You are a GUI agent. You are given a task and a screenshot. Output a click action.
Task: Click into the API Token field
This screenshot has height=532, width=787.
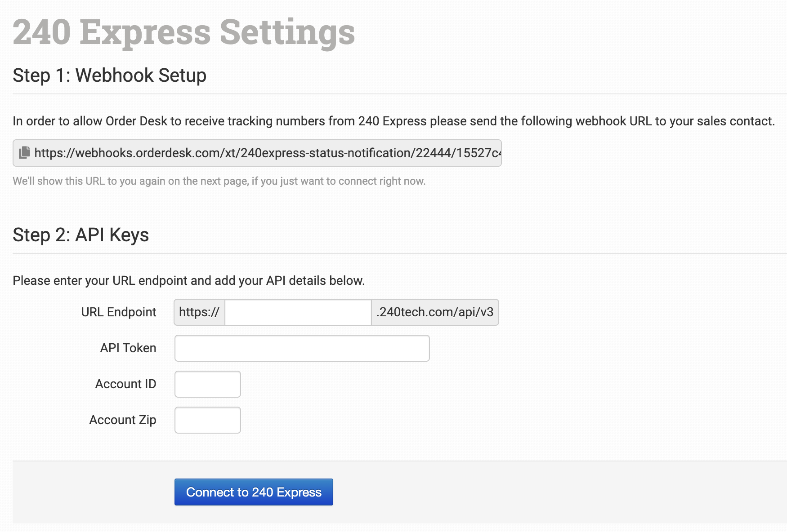pos(302,348)
